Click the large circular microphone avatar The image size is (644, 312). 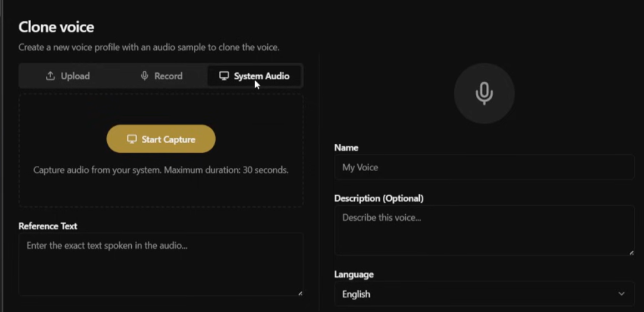(484, 94)
